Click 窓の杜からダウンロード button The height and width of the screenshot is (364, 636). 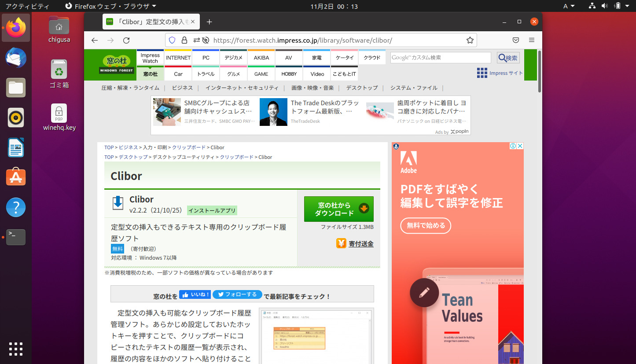point(339,209)
